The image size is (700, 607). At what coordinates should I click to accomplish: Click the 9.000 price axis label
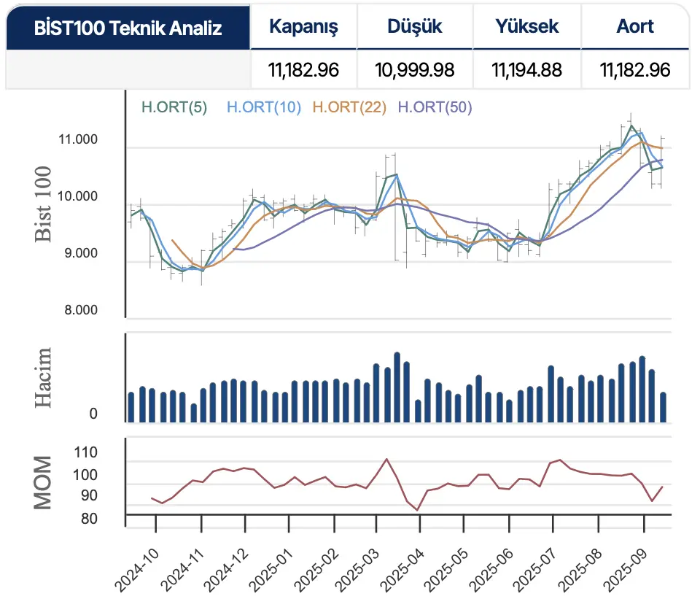81,253
